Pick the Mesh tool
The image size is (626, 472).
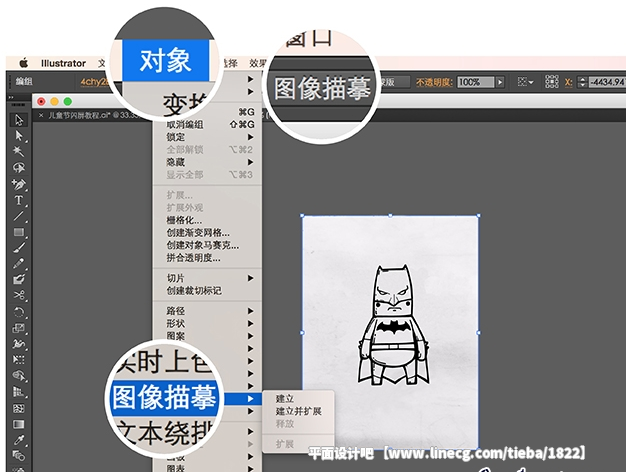(19, 408)
